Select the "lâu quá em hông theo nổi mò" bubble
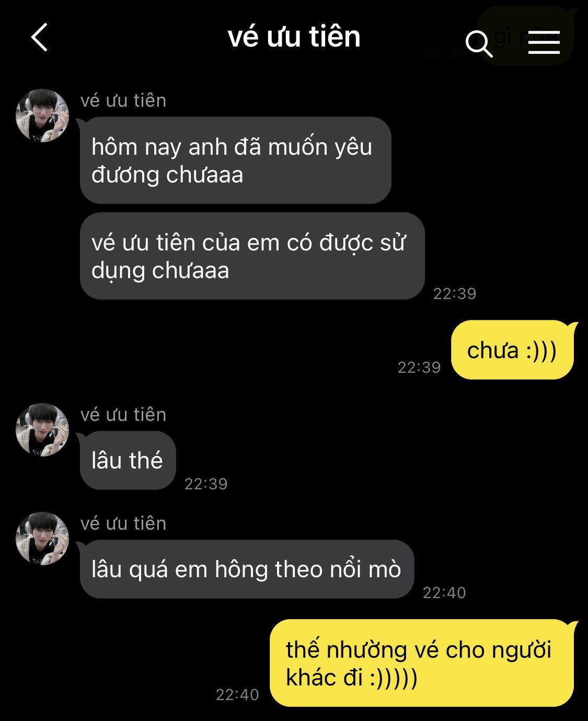The width and height of the screenshot is (588, 721). [x=247, y=569]
